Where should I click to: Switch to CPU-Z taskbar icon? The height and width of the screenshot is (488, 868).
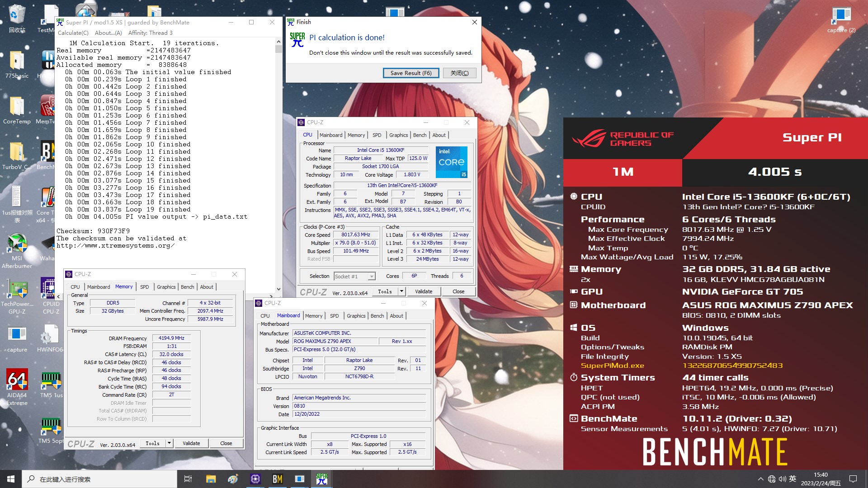click(255, 479)
